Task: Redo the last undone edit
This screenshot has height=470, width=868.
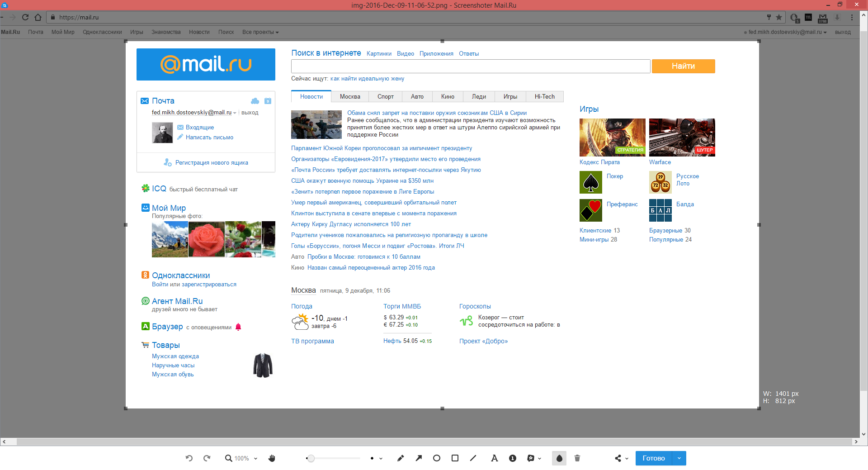Action: 207,458
